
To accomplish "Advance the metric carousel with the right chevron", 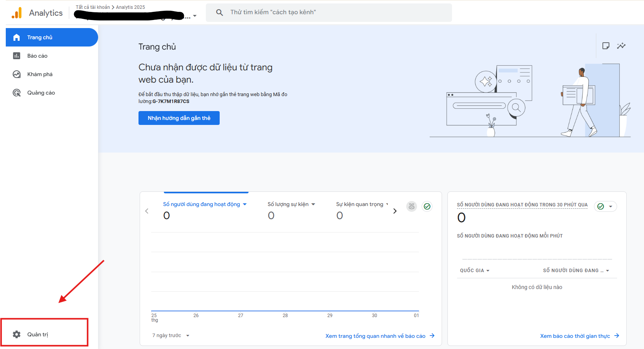I will click(395, 211).
